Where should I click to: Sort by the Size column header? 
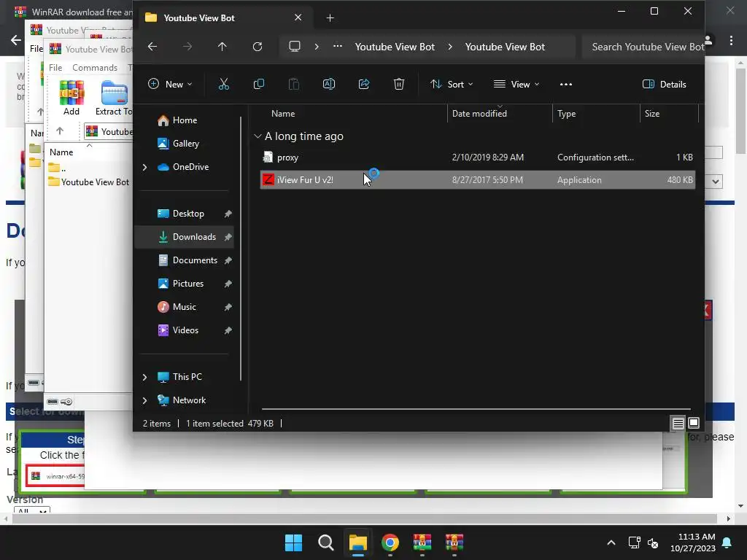coord(669,114)
